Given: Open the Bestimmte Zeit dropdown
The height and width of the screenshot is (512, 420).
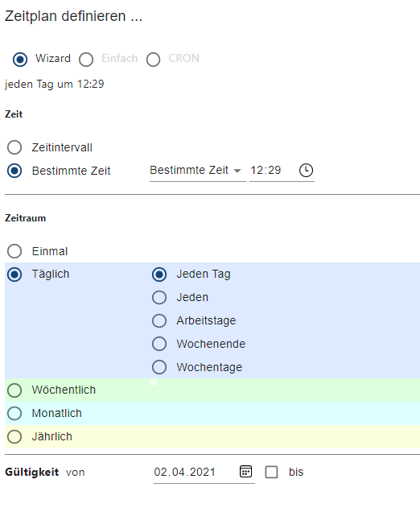Looking at the screenshot, I should [x=197, y=171].
